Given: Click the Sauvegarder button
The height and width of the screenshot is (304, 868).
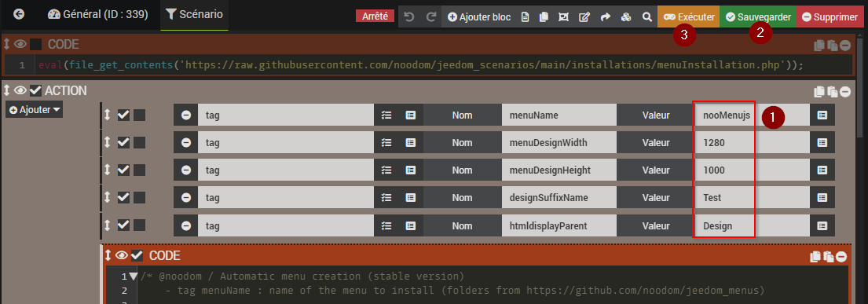Looking at the screenshot, I should [758, 16].
